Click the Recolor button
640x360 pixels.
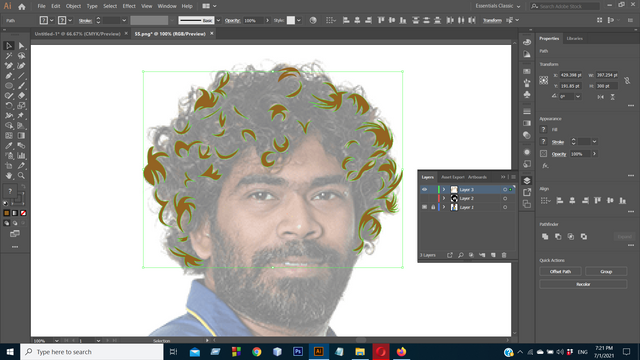point(583,284)
